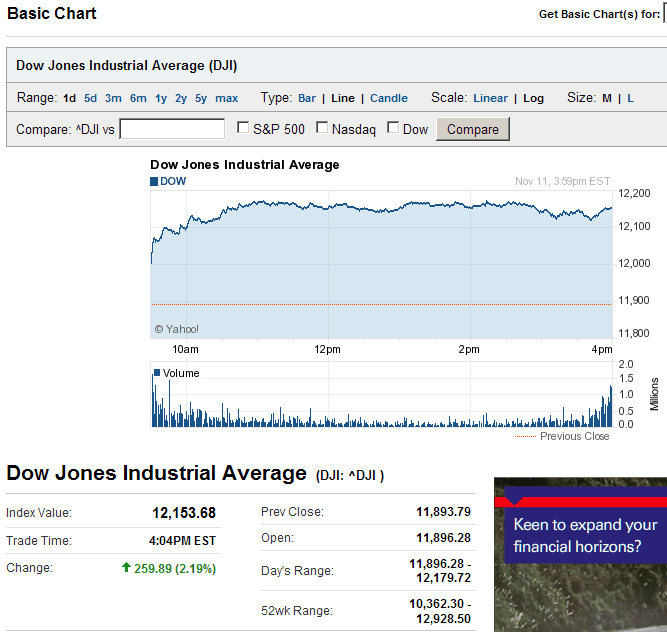The image size is (667, 632).
Task: Choose the 2y chart range
Action: coord(181,98)
